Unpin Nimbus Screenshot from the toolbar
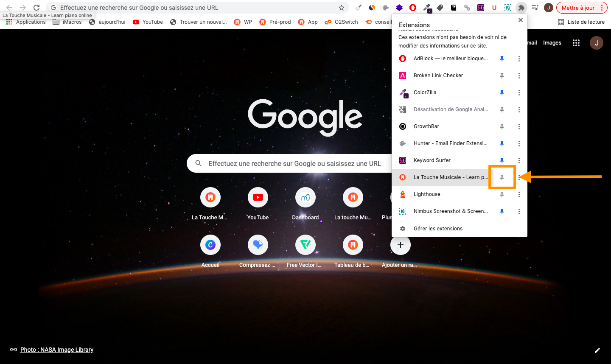Image resolution: width=611 pixels, height=364 pixels. 502,211
